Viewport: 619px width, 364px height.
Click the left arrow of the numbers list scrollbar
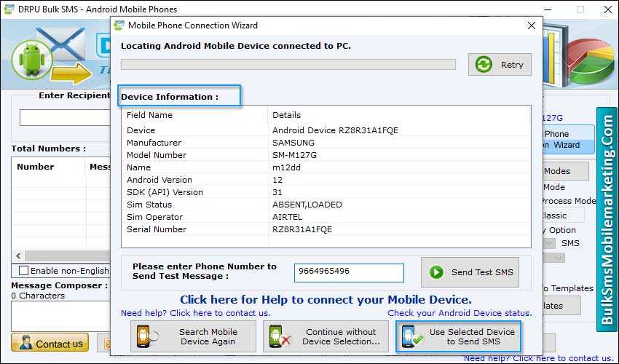tap(16, 256)
